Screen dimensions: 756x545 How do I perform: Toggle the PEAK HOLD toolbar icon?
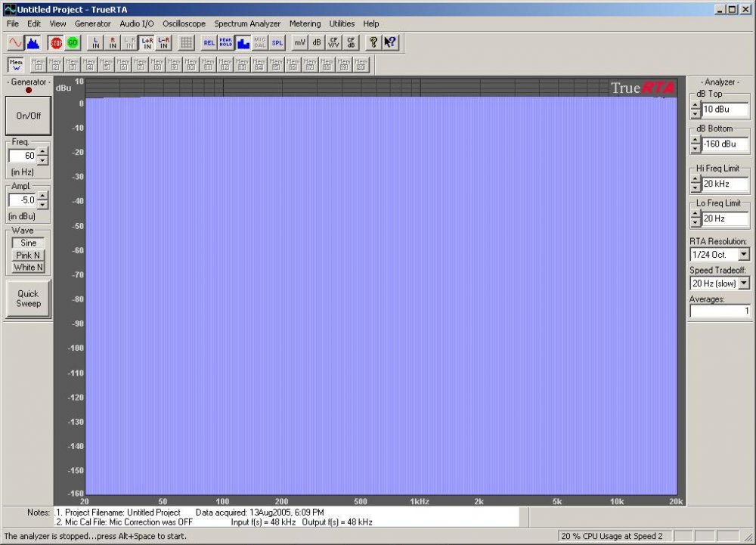tap(225, 43)
